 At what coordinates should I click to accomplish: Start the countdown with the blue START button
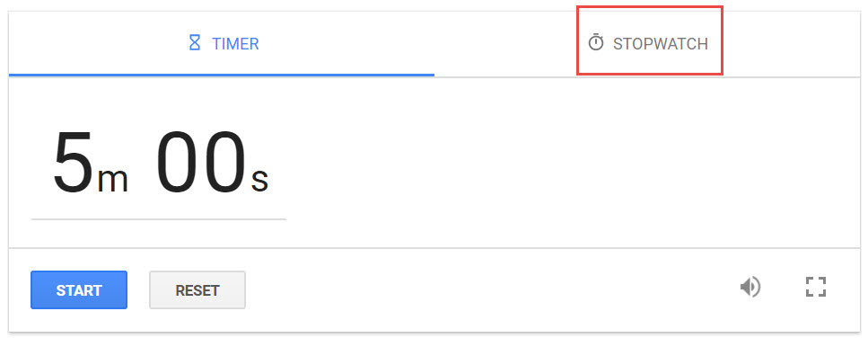tap(79, 289)
